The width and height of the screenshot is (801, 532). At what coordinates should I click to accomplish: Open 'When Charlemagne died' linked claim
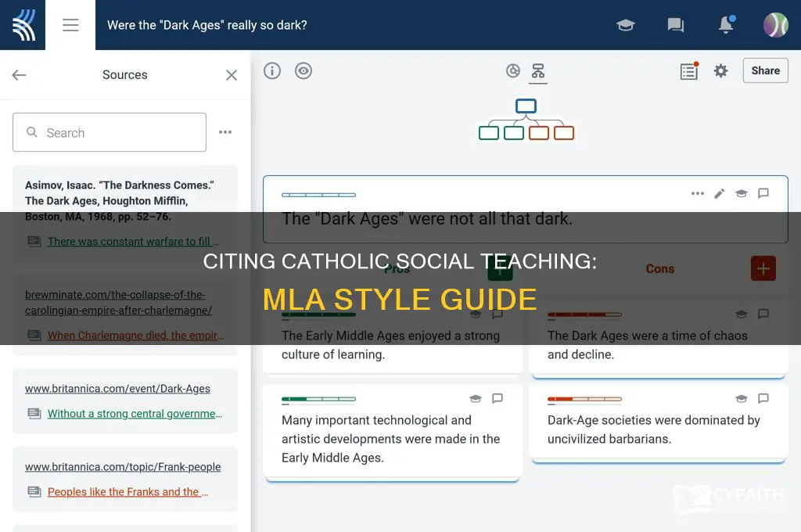pyautogui.click(x=135, y=336)
